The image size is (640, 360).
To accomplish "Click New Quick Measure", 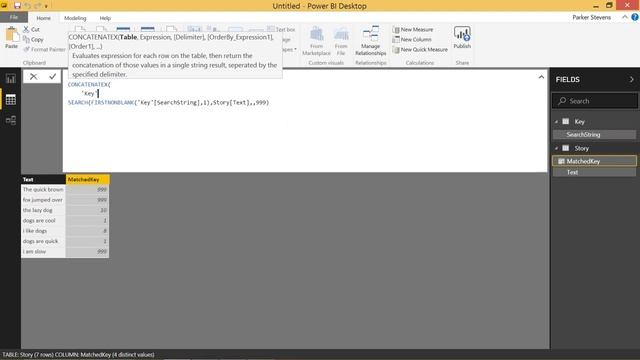I will (420, 49).
